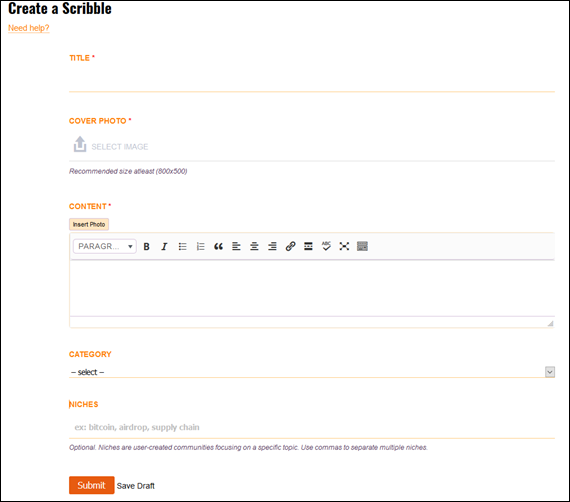Toggle bold formatting in content editor
Screen dimensions: 570x502
(x=146, y=246)
